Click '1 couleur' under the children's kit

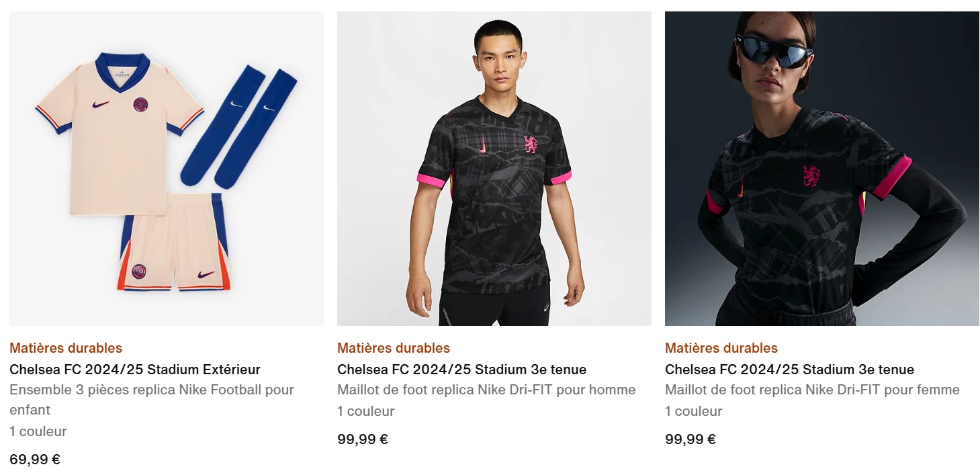38,431
